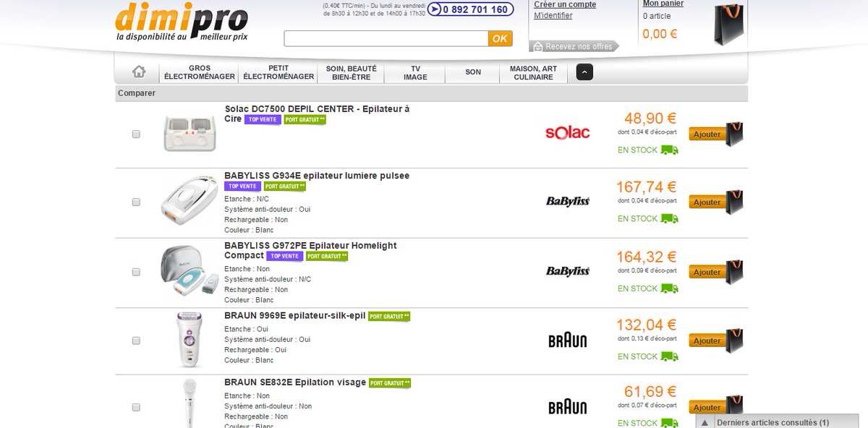Click the Braun logo for SE832E

pyautogui.click(x=568, y=408)
